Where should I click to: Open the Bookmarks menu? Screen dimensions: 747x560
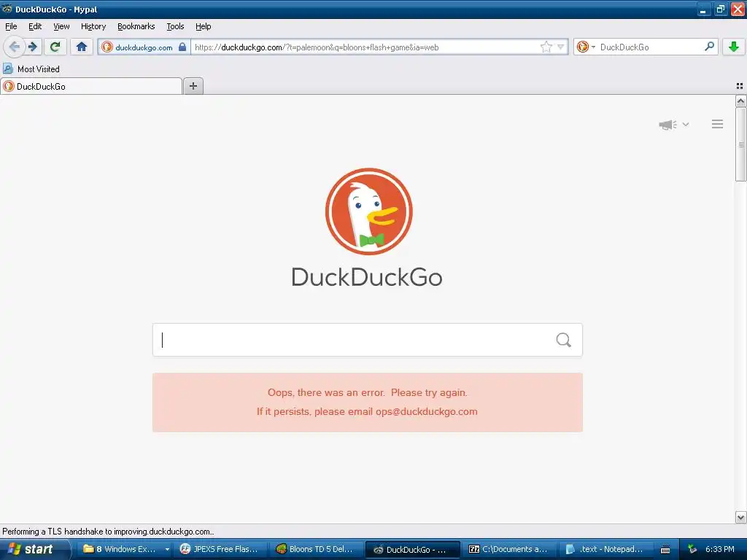pyautogui.click(x=136, y=26)
